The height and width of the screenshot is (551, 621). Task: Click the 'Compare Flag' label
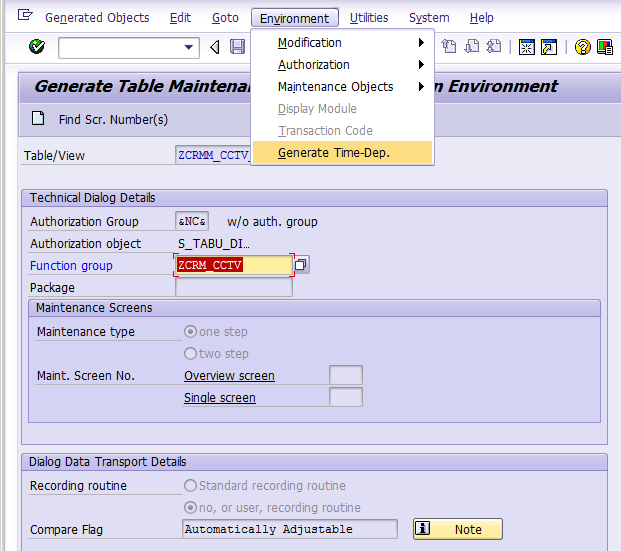click(67, 530)
